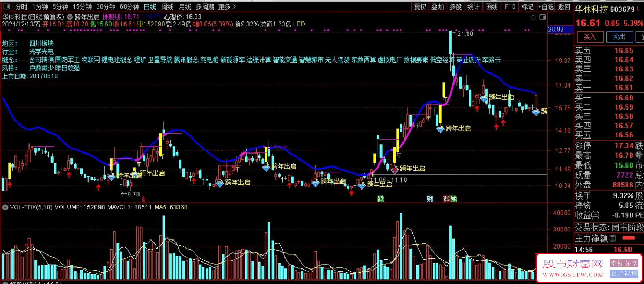Screen dimensions: 644x284
Task: Switch to the 日线 daily chart tab
Action: click(150, 7)
